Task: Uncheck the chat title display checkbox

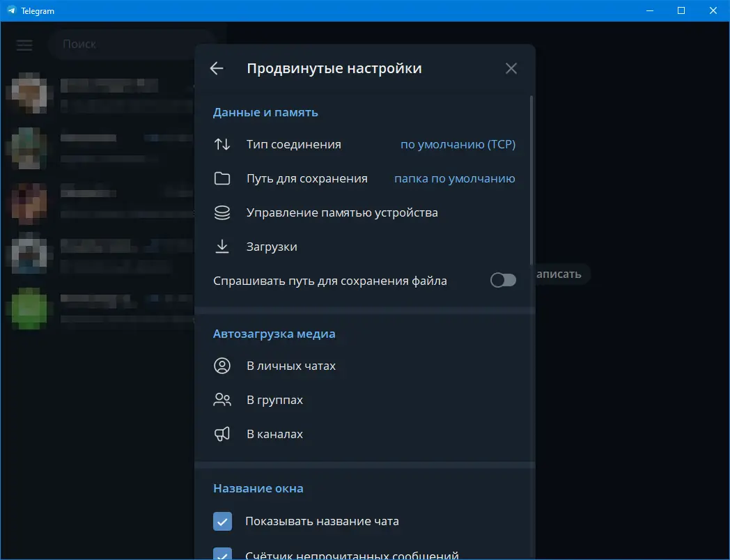Action: click(x=222, y=521)
